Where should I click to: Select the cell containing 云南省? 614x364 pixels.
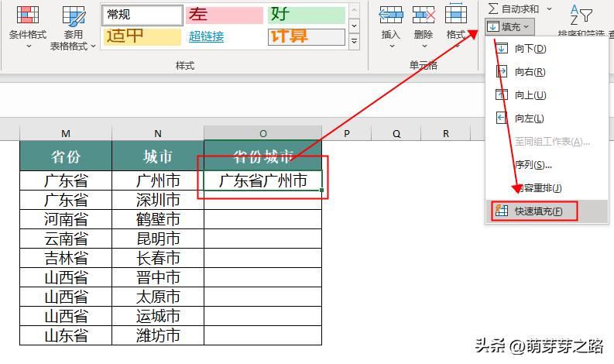pos(66,239)
